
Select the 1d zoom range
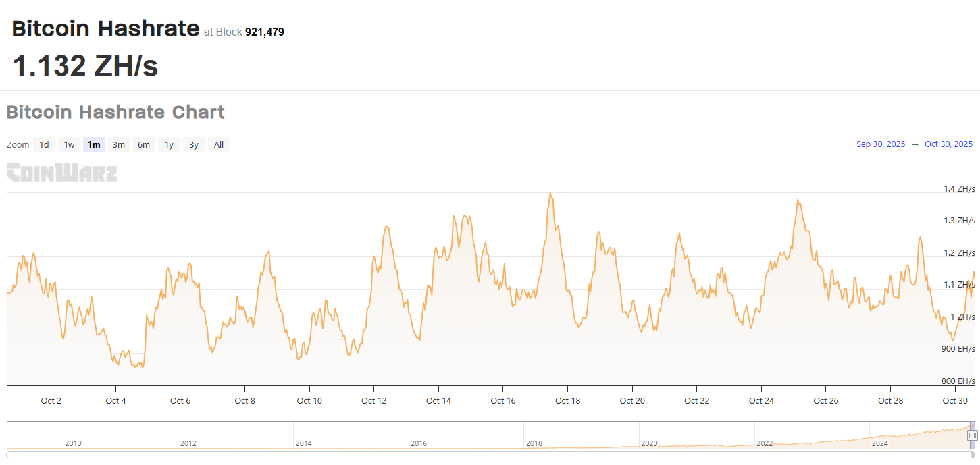[44, 144]
